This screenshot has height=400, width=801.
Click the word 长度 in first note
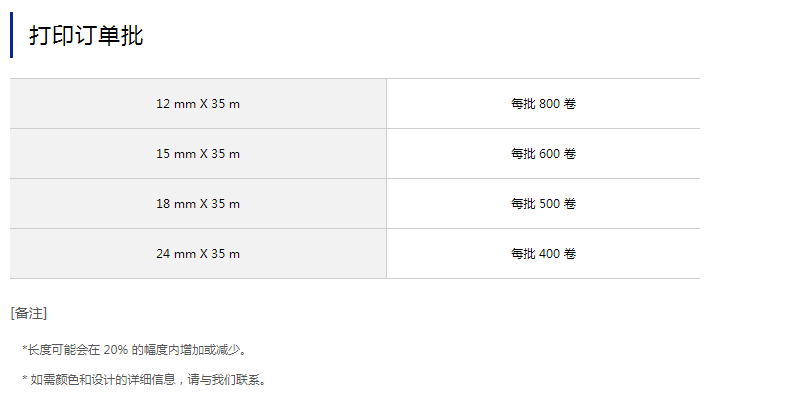point(38,350)
